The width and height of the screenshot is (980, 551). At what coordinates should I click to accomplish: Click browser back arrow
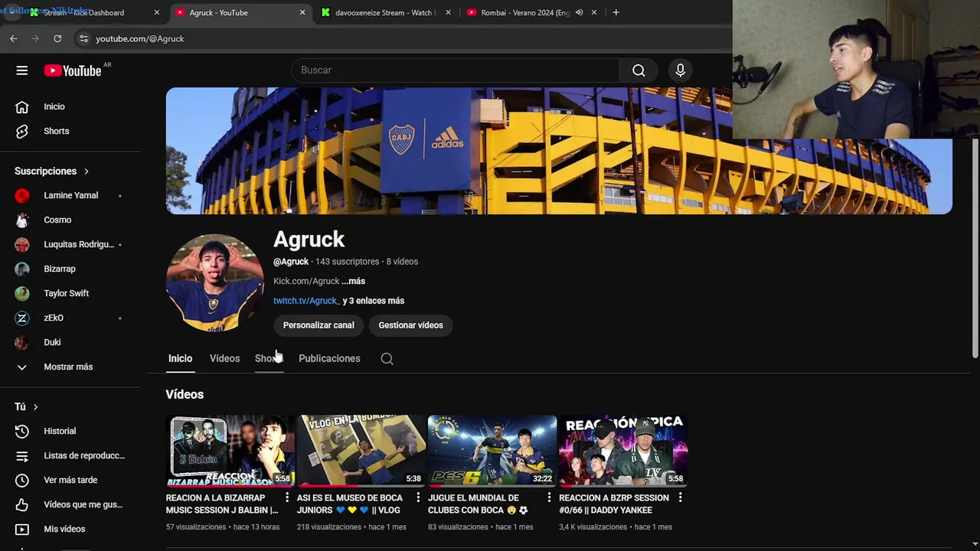[x=14, y=38]
